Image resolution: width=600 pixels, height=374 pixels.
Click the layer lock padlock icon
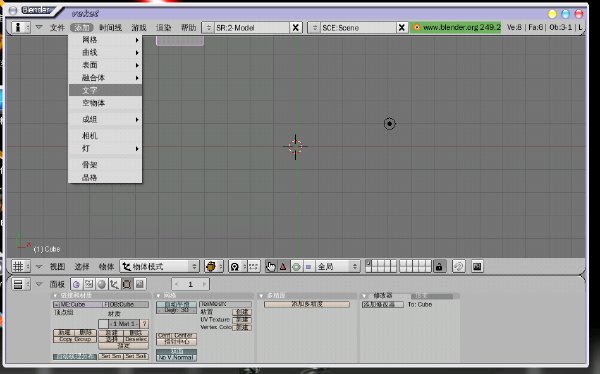439,266
